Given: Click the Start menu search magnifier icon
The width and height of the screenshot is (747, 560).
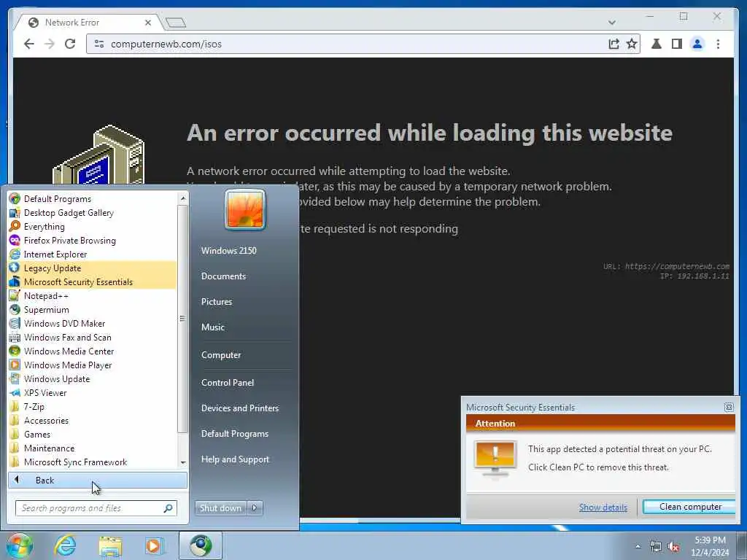Looking at the screenshot, I should pos(169,508).
